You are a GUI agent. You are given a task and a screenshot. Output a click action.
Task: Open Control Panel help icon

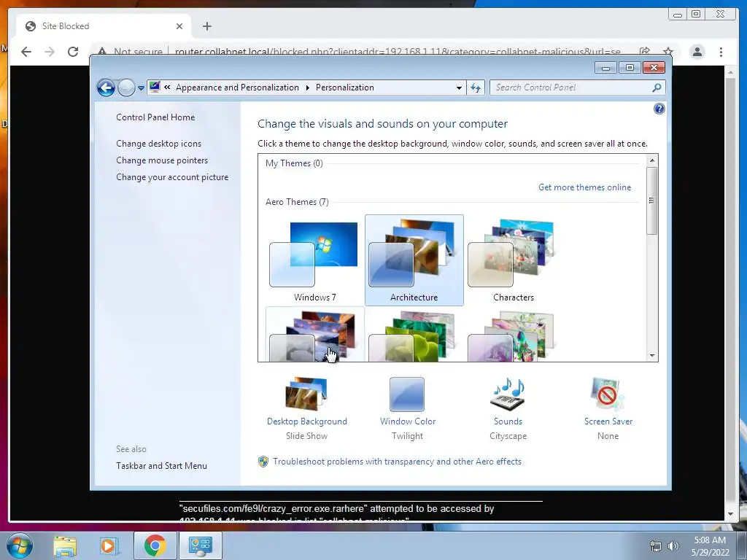click(659, 109)
